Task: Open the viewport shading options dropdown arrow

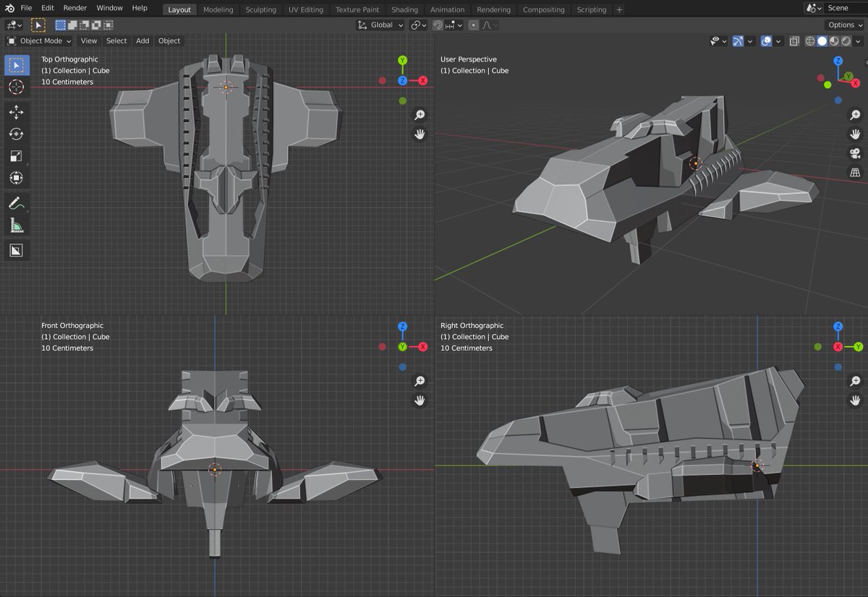Action: pos(858,42)
